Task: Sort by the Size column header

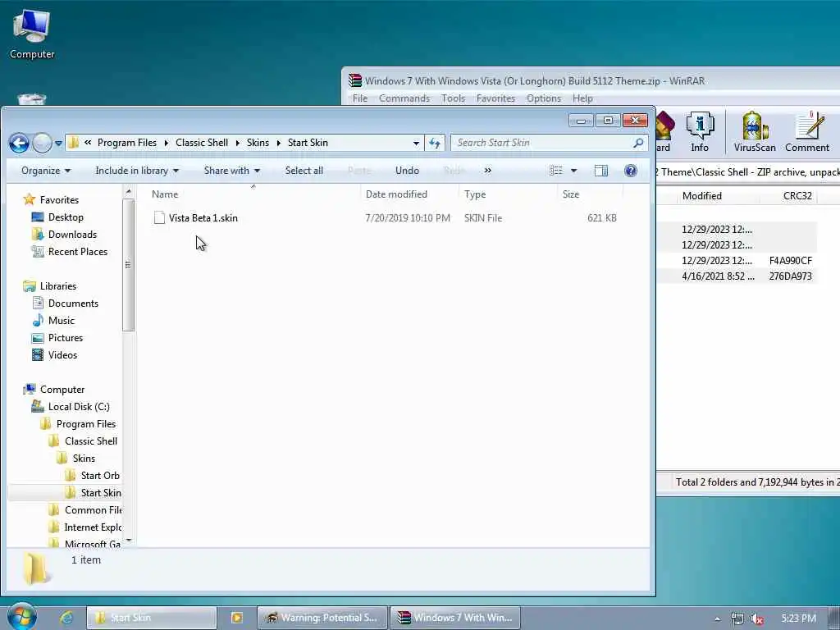Action: (x=571, y=194)
